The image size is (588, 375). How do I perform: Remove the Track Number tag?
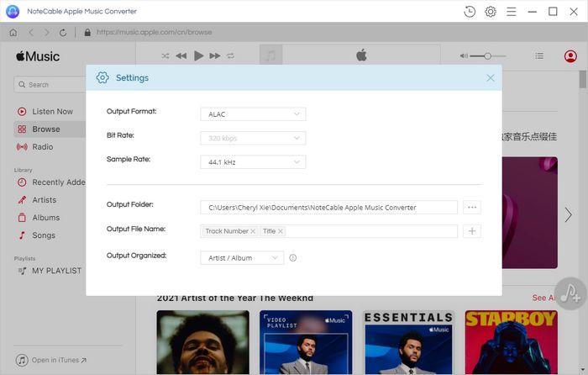coord(253,231)
